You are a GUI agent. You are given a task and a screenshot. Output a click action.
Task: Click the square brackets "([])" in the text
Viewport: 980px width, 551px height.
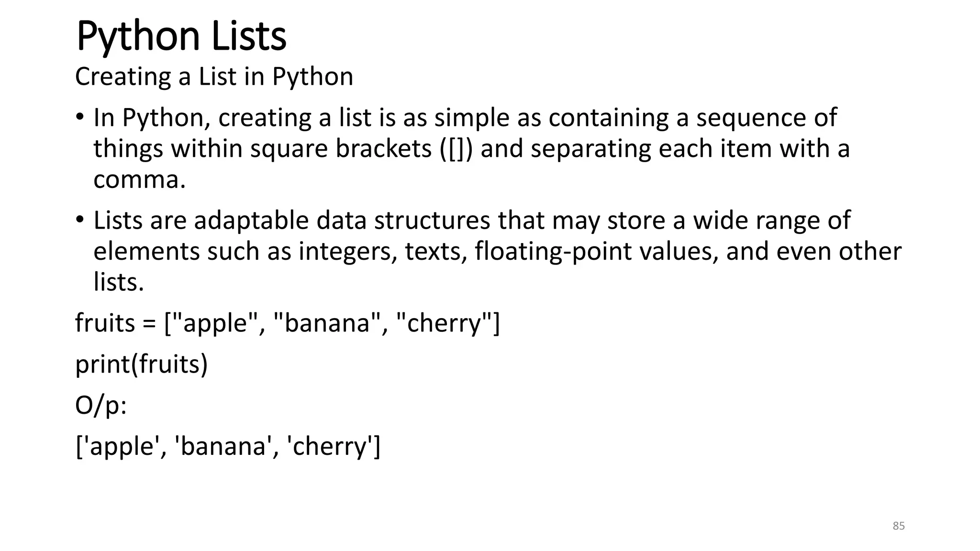(x=456, y=149)
